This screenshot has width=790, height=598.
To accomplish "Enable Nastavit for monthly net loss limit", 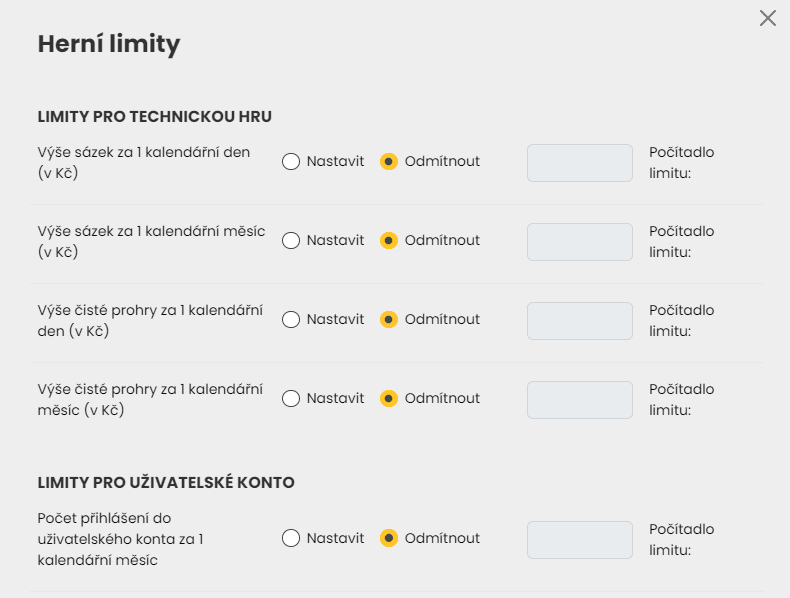I will [291, 399].
